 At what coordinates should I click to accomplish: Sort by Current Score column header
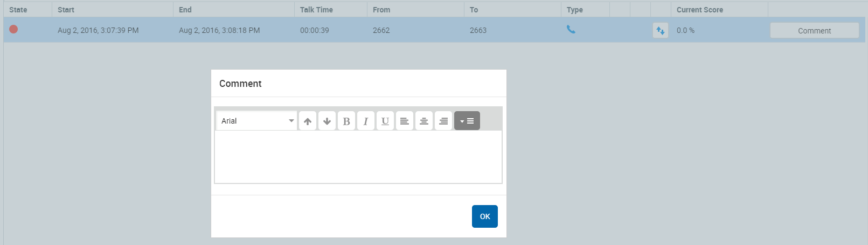click(x=699, y=10)
